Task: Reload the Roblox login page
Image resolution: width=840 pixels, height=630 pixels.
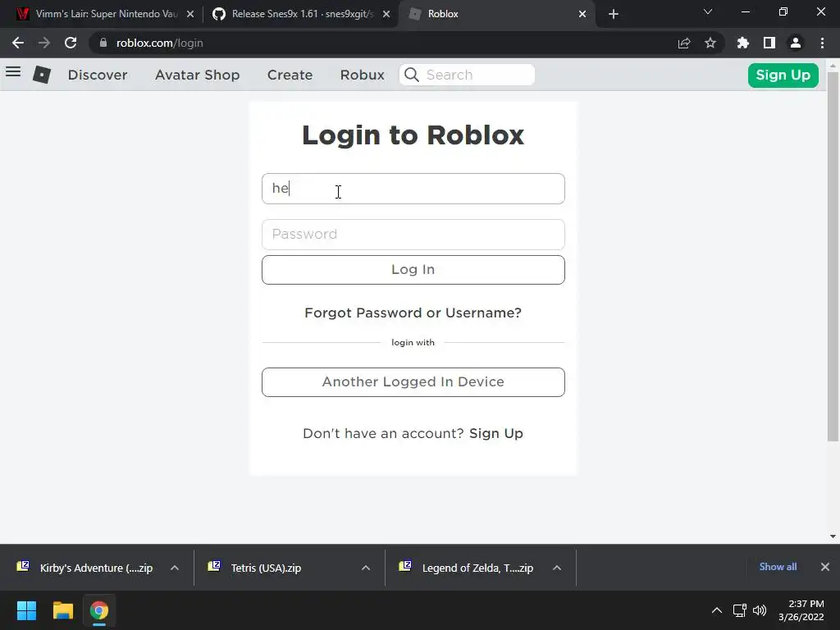Action: click(71, 43)
